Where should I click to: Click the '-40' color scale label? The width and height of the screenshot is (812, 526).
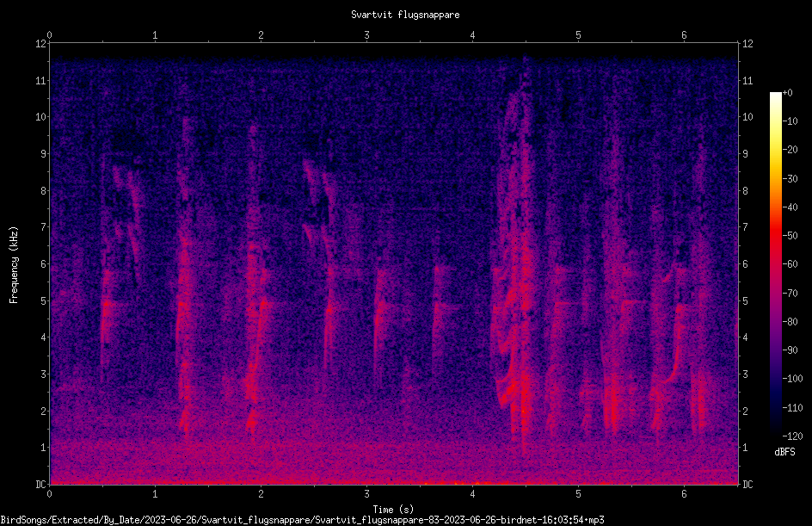click(x=790, y=207)
